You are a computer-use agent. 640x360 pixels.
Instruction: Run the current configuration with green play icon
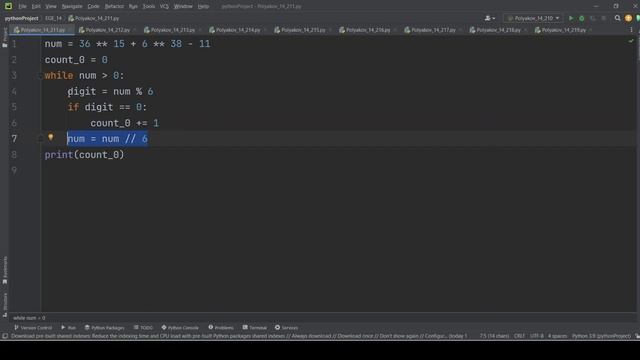[571, 18]
